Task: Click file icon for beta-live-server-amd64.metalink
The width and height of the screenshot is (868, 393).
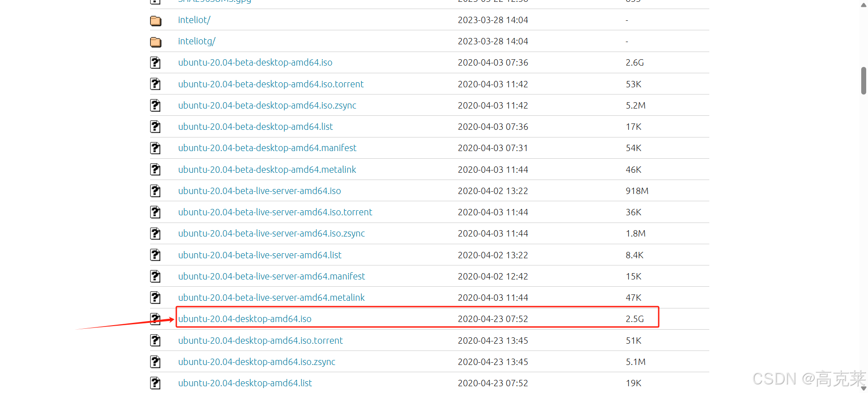Action: pos(156,298)
